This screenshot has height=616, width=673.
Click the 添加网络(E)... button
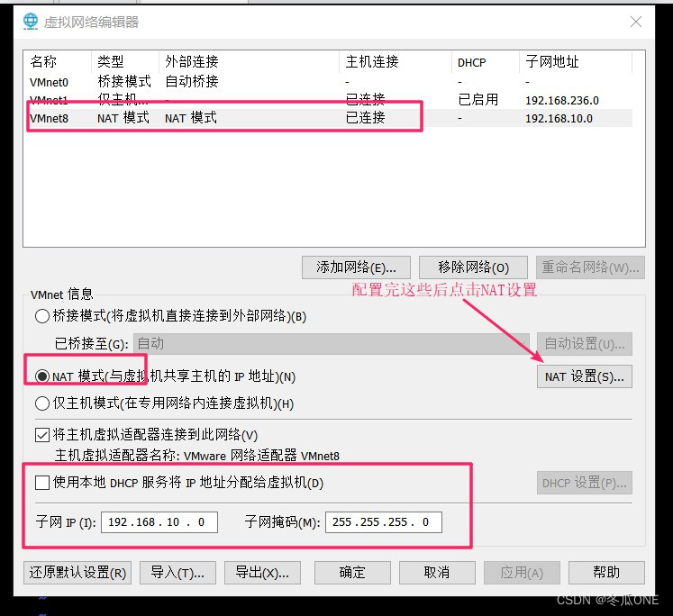coord(356,267)
